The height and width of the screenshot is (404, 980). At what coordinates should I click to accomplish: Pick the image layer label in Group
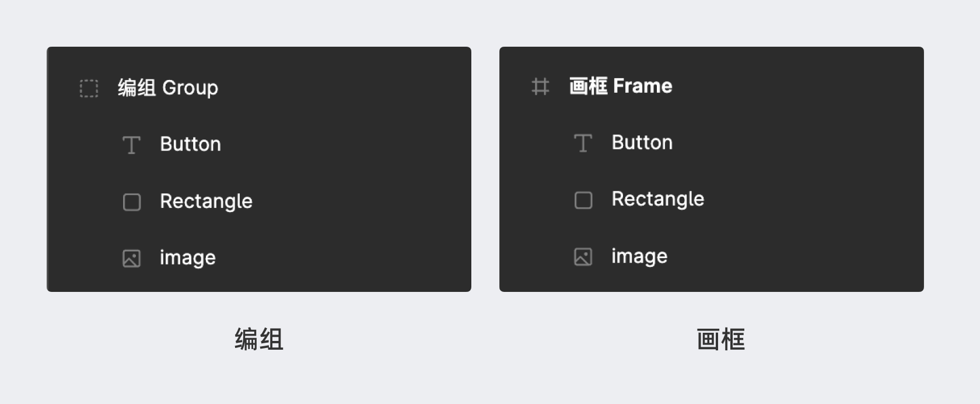[x=187, y=258]
